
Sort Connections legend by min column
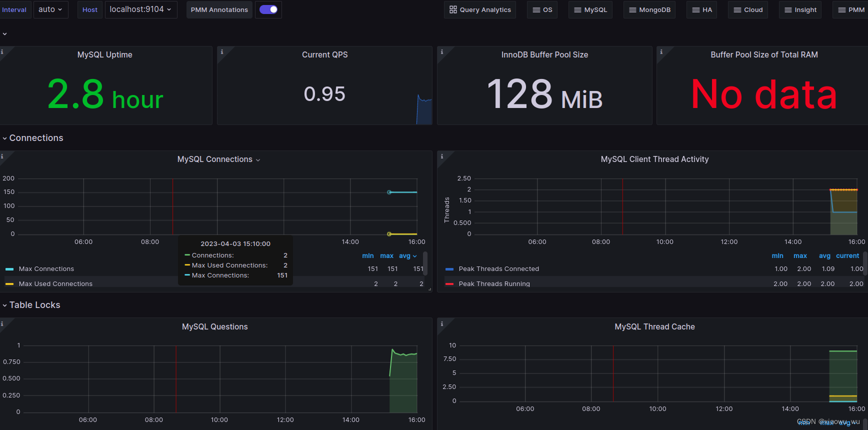tap(368, 256)
